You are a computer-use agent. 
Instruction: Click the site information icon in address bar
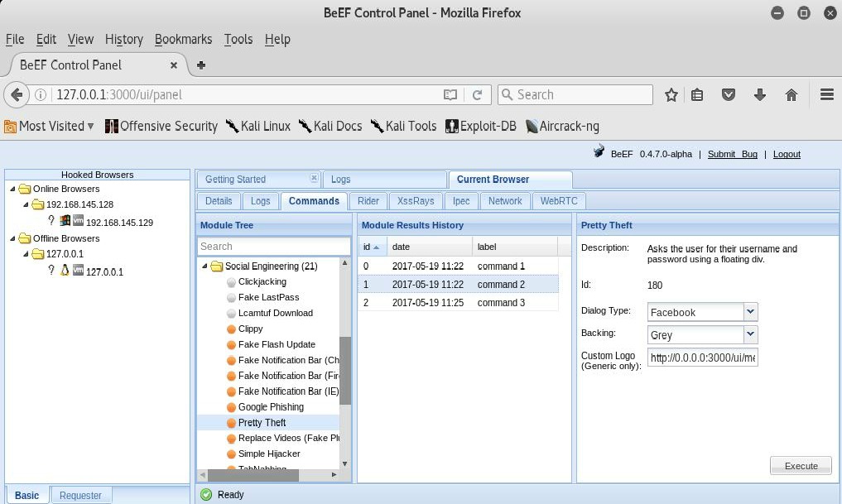(41, 95)
